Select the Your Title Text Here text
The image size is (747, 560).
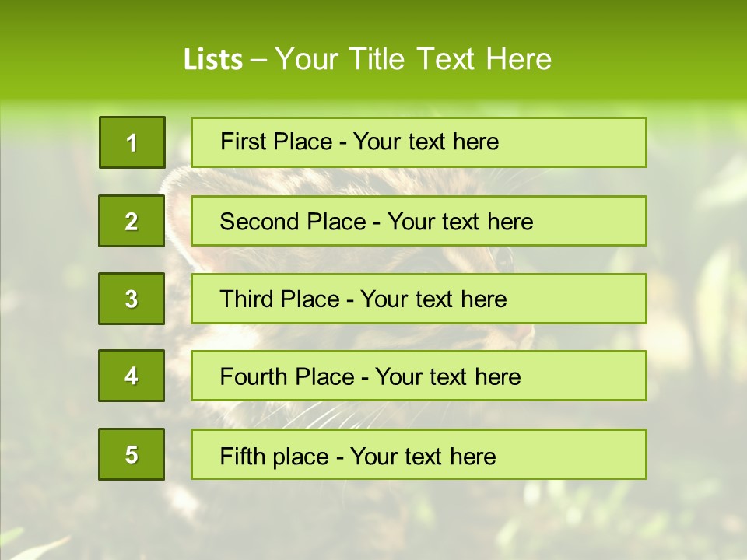[x=413, y=60]
